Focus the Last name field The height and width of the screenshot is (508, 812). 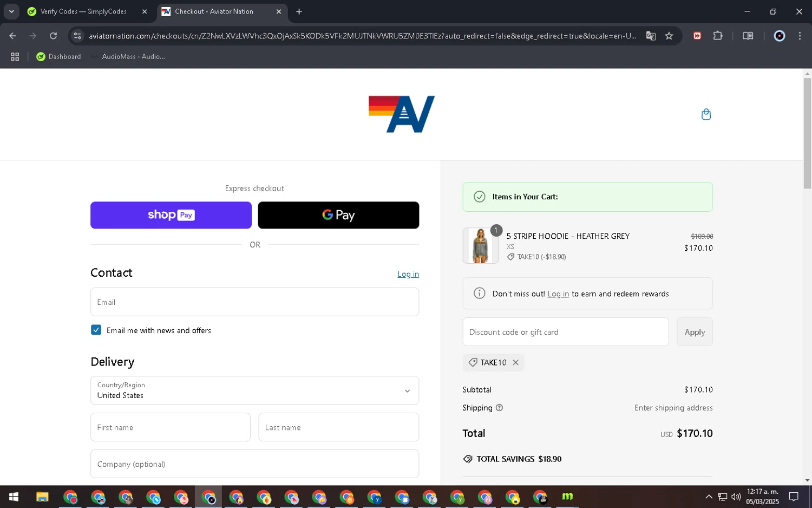tap(339, 427)
